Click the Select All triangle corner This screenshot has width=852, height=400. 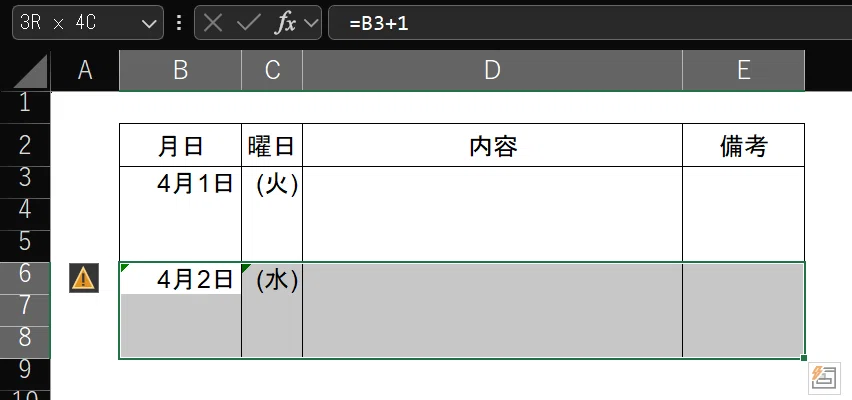31,71
